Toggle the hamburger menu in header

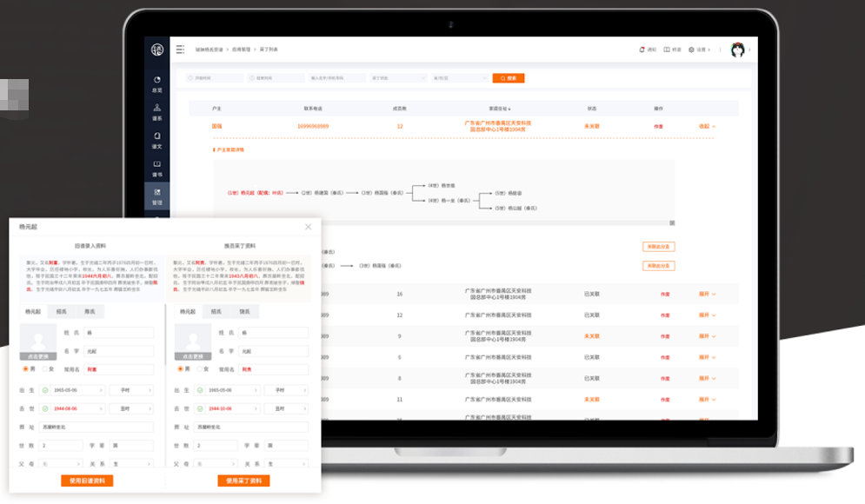point(180,50)
